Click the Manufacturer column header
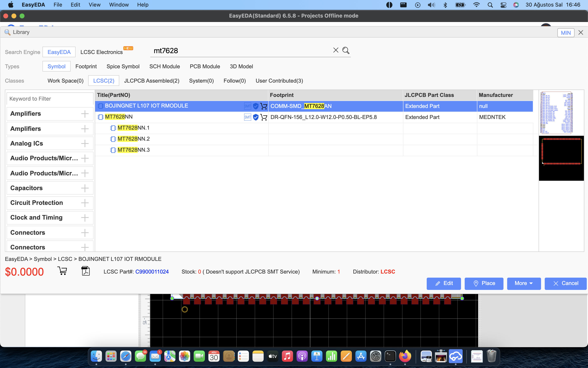588x368 pixels. [505, 95]
